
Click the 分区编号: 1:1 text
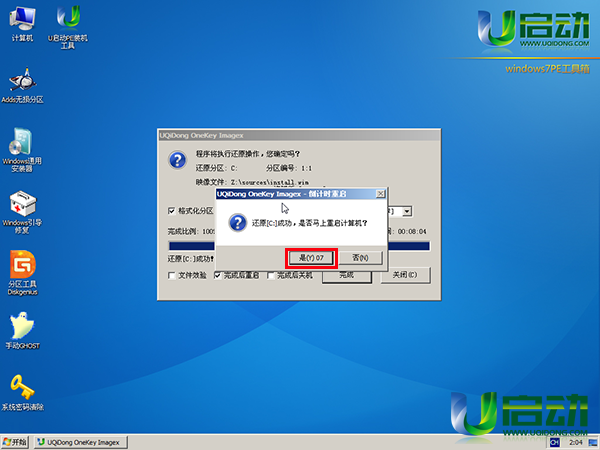tap(289, 168)
